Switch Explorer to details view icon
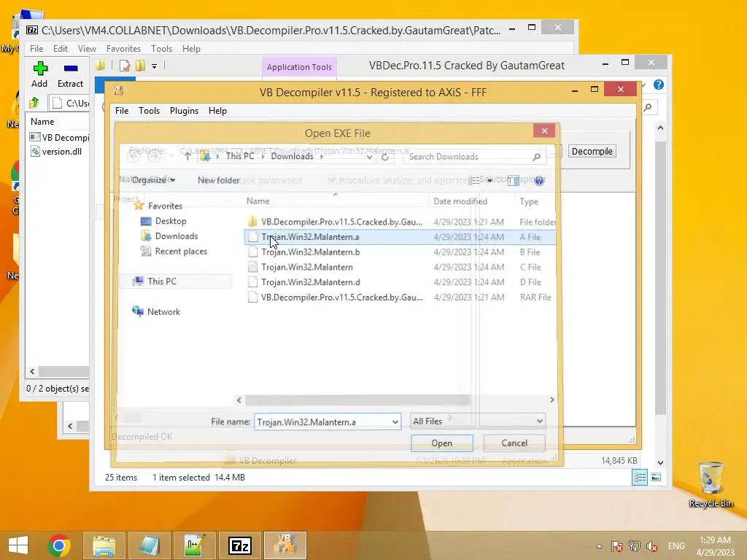747x560 pixels. tap(639, 477)
